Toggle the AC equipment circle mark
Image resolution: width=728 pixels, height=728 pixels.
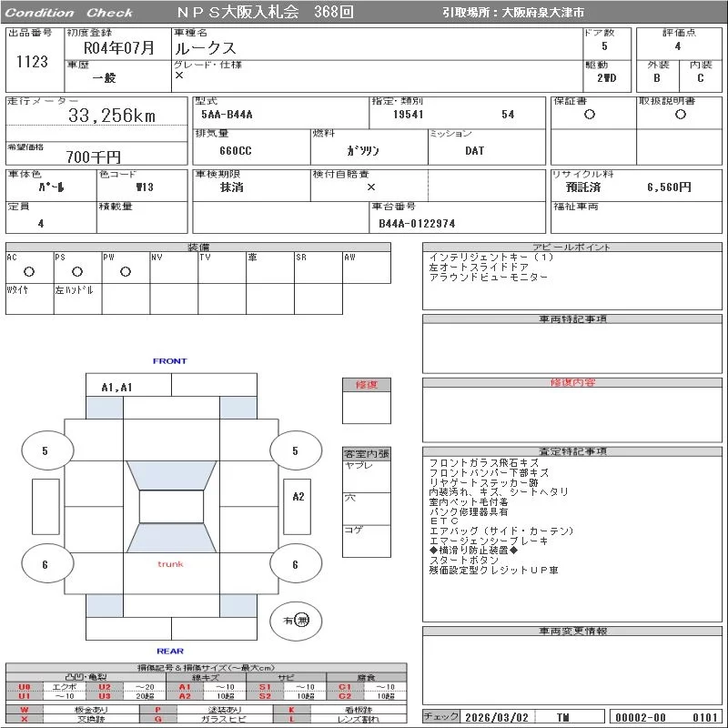click(x=28, y=271)
